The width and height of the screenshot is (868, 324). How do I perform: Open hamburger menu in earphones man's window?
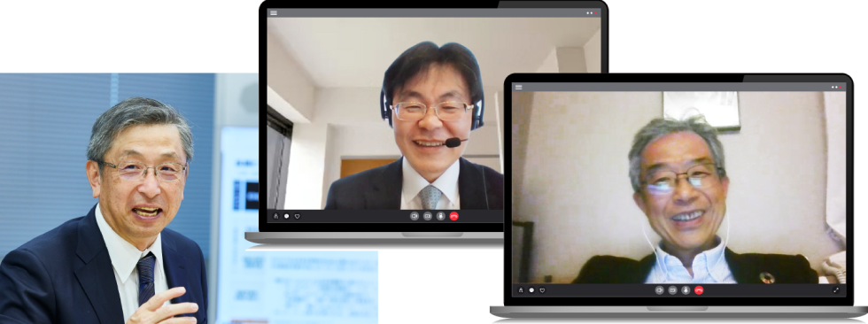(x=519, y=87)
